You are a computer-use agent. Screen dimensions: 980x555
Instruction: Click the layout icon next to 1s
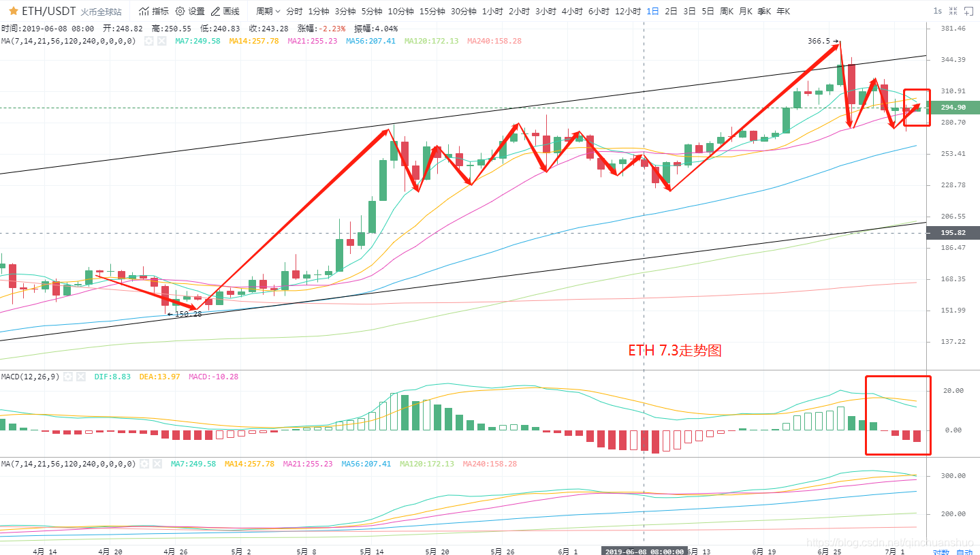tap(953, 11)
